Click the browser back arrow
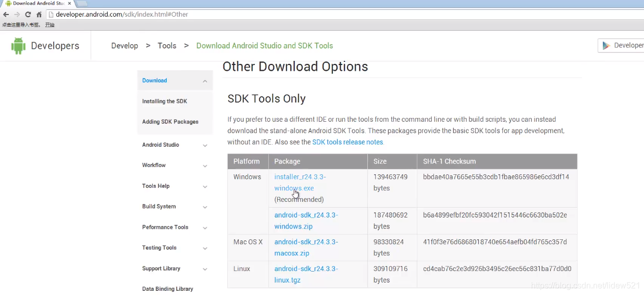Image resolution: width=644 pixels, height=295 pixels. [6, 15]
